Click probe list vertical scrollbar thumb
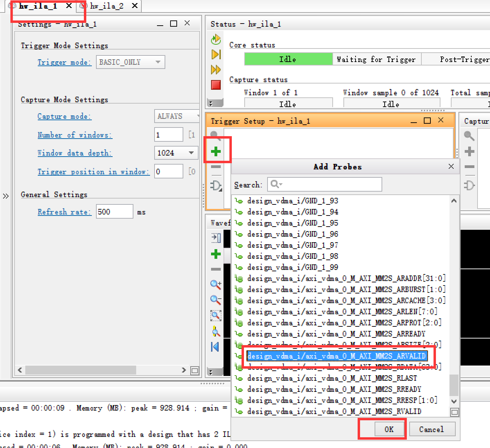This screenshot has height=448, width=490. point(454,385)
